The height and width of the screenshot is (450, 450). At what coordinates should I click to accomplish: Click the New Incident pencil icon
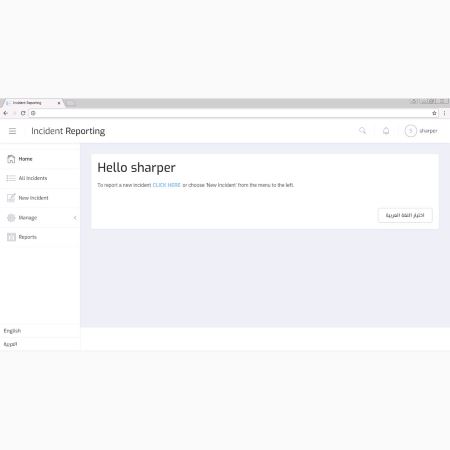tap(11, 198)
